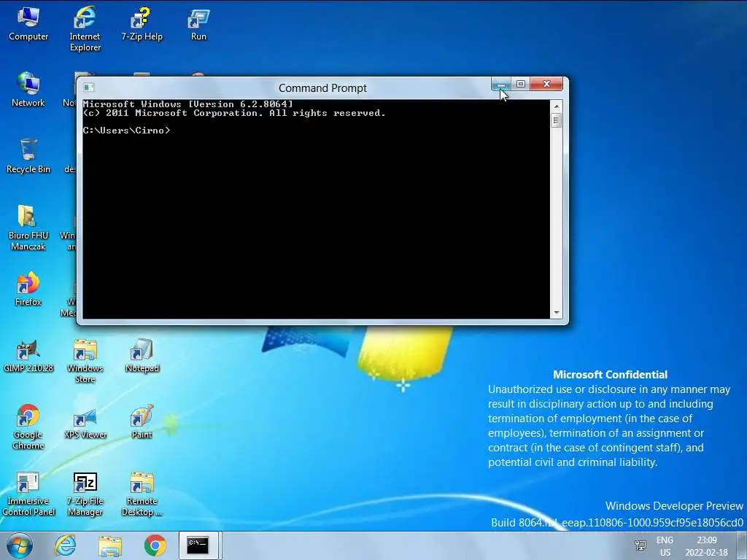747x560 pixels.
Task: Click the Command Prompt scrollbar down arrow
Action: pos(556,313)
